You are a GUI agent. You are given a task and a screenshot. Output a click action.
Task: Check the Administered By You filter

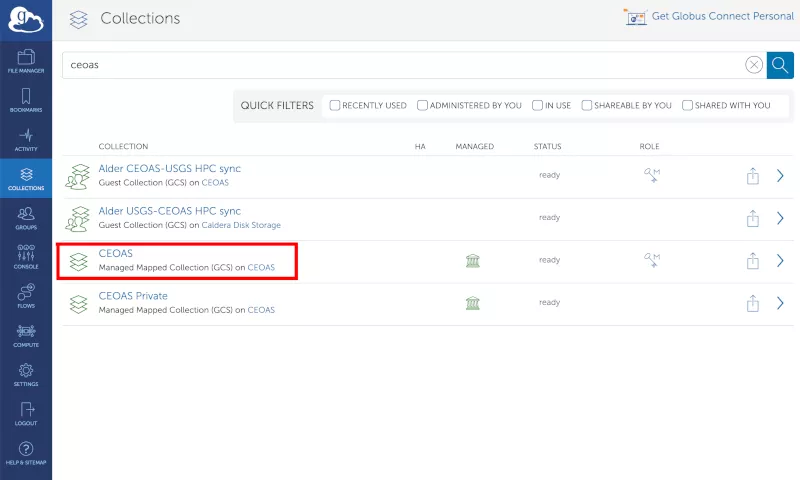pos(422,105)
